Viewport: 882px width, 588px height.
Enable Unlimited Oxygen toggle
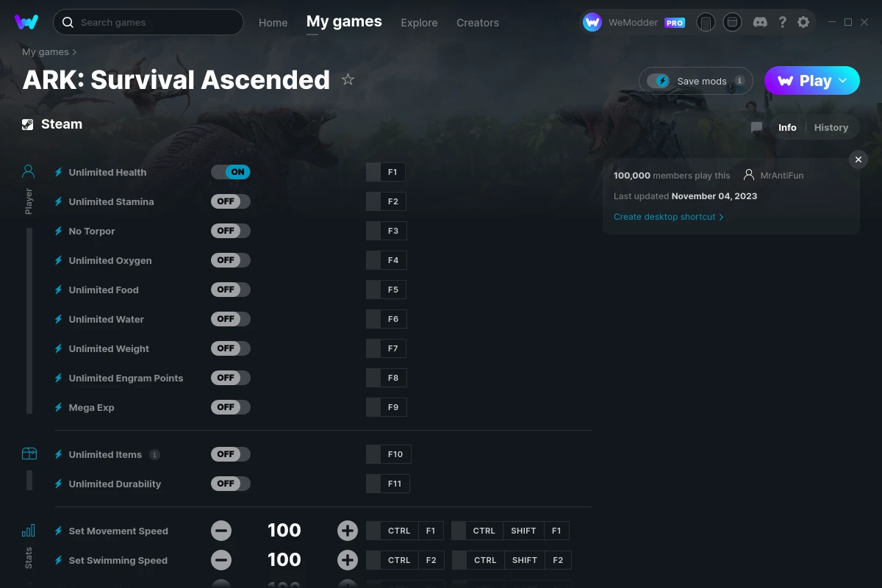(231, 260)
